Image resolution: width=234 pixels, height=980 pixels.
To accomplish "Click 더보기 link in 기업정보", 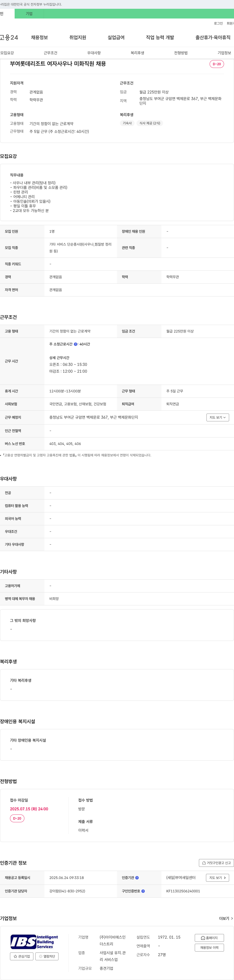I will [226, 918].
